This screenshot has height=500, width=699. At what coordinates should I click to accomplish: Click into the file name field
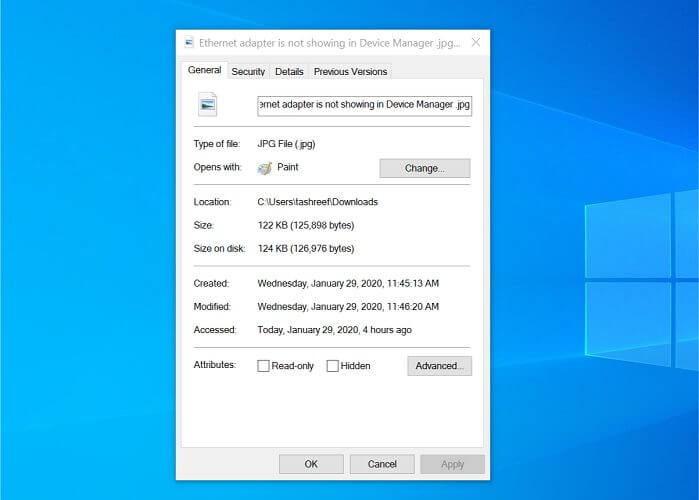364,106
